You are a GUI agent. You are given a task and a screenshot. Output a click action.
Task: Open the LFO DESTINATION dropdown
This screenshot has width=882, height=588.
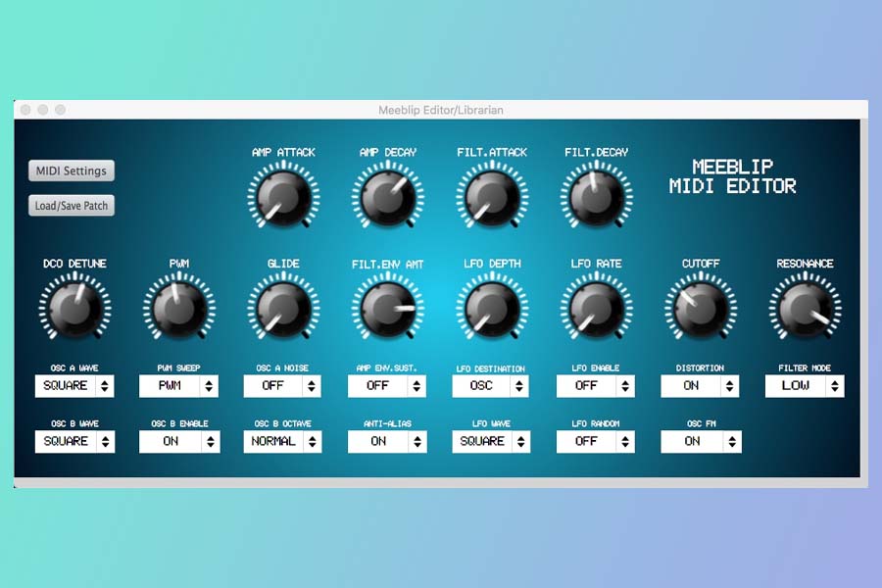pyautogui.click(x=491, y=386)
